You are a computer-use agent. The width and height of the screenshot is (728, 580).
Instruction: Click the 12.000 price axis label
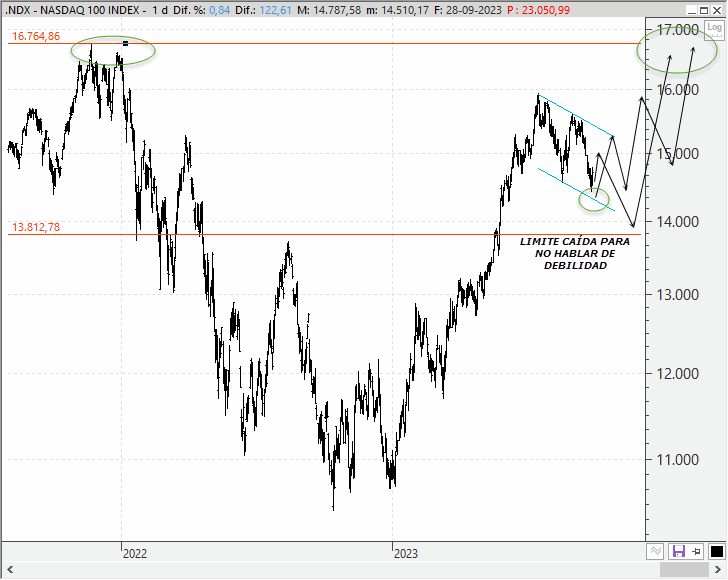click(677, 373)
